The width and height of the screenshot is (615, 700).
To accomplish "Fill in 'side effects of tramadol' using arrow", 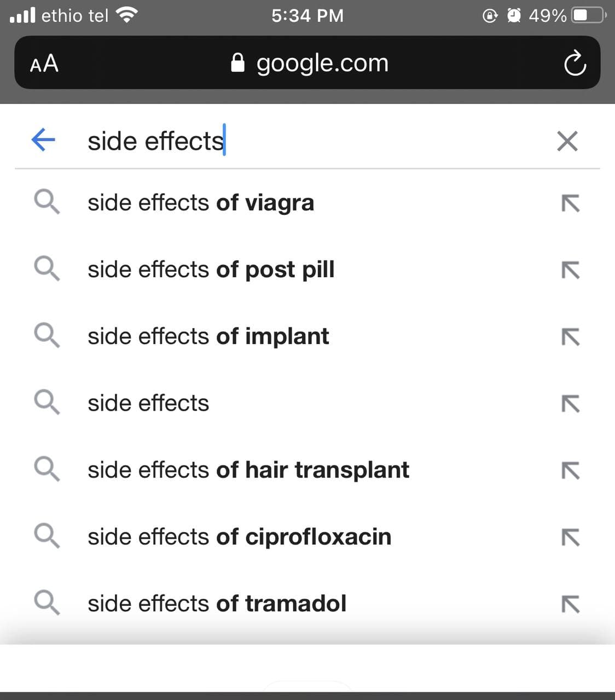I will click(x=570, y=604).
